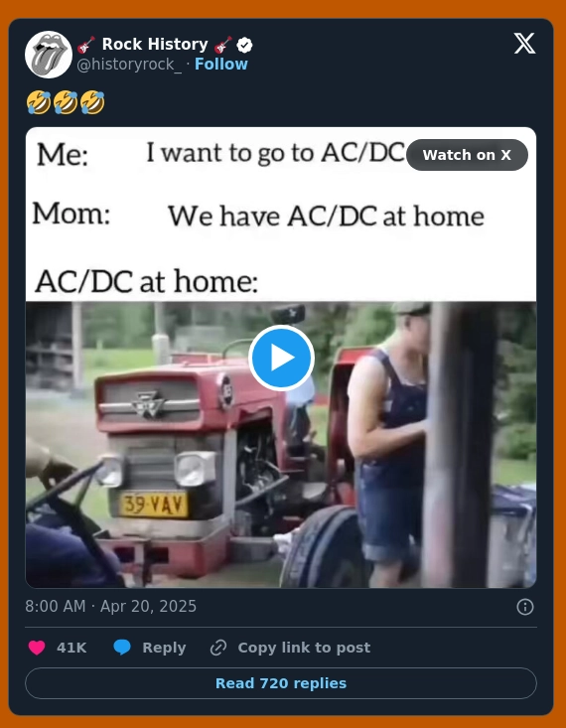Click the laughing emojis post text
This screenshot has width=566, height=728.
[66, 102]
